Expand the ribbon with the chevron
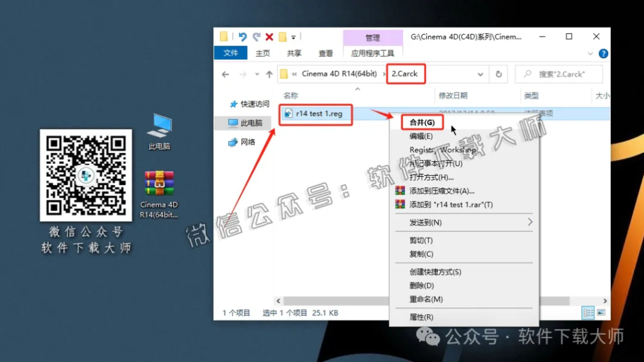 [x=590, y=54]
